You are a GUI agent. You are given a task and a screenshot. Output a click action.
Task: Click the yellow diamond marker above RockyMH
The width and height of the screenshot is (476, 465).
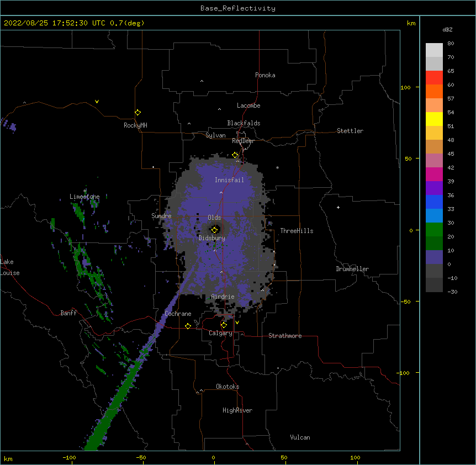[x=137, y=113]
